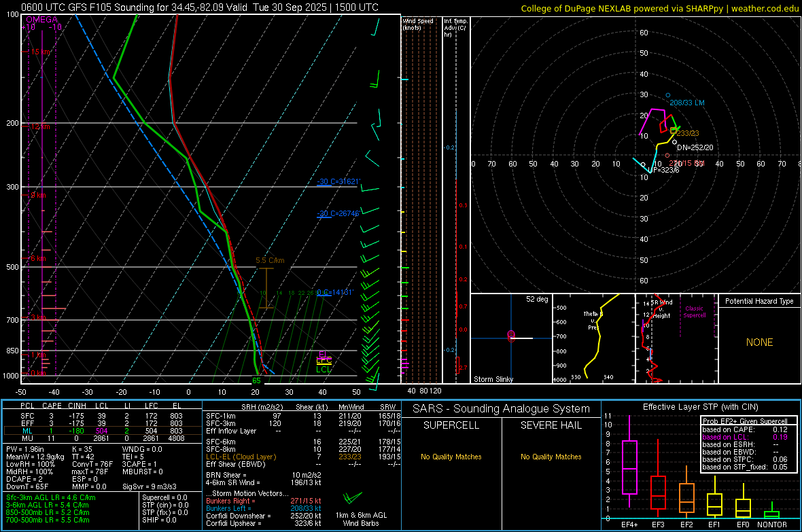Click the 'SR Wind v. Height' inset label

(661, 309)
